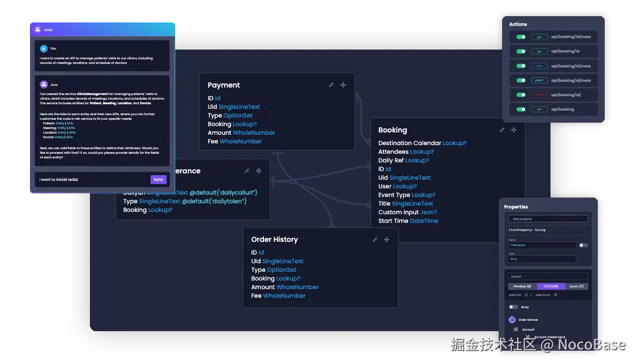
Task: Click the icon beside Account in Properties
Action: [x=515, y=329]
